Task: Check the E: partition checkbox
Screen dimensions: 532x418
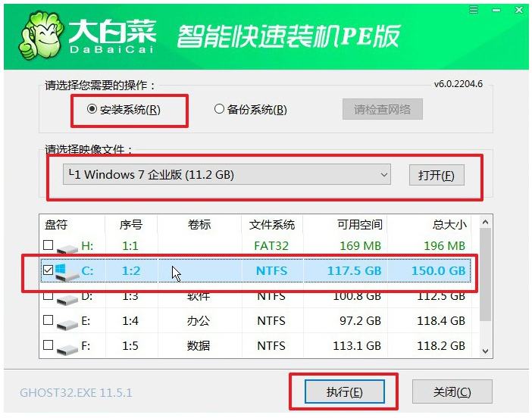Action: 49,320
